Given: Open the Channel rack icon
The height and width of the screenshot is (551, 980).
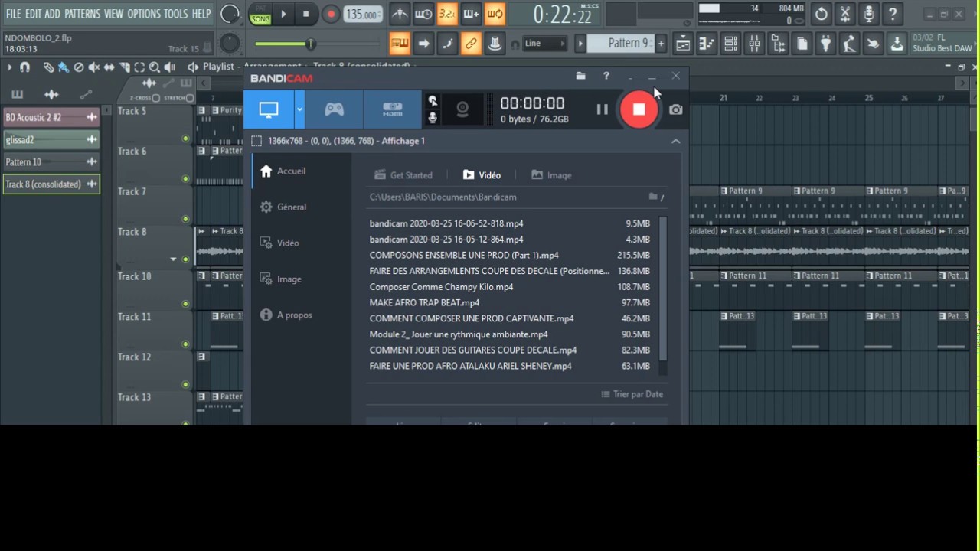Looking at the screenshot, I should 730,44.
